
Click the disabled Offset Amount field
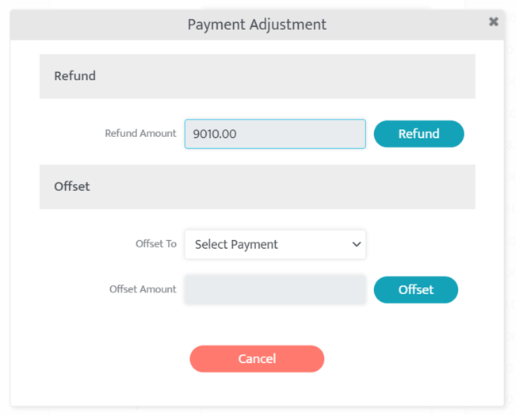274,290
